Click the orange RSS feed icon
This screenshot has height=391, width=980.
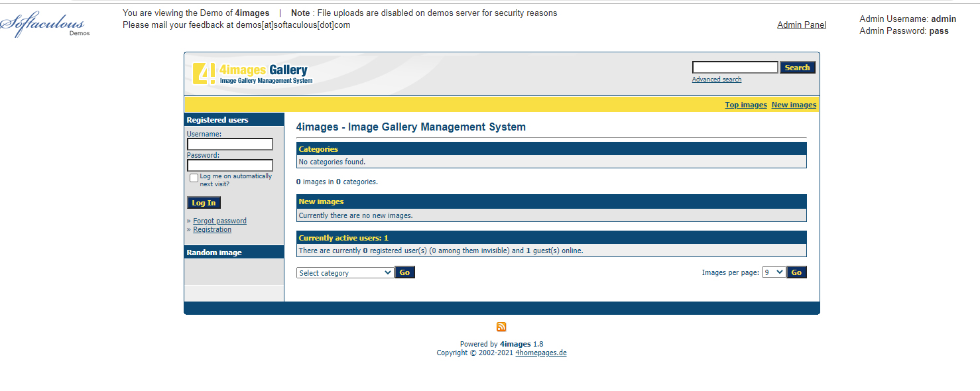(x=501, y=327)
